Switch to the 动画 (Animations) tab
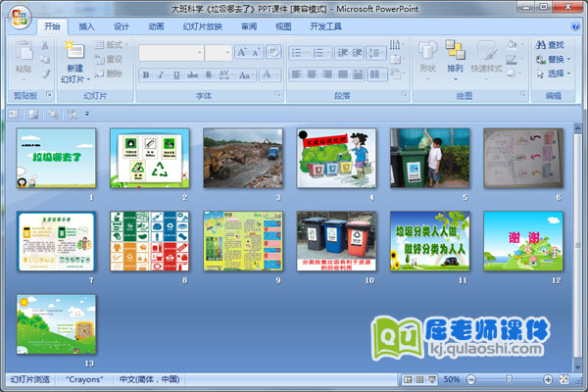The width and height of the screenshot is (588, 392). click(x=156, y=26)
